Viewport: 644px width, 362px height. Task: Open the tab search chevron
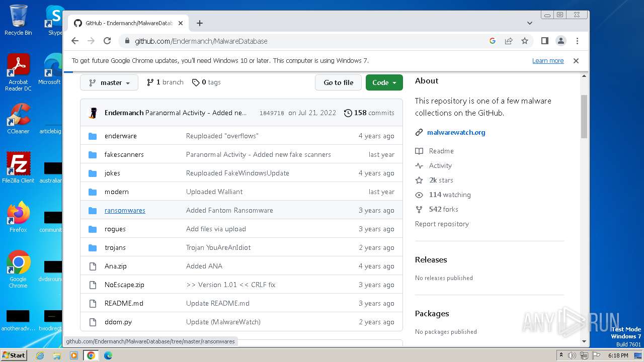(530, 23)
